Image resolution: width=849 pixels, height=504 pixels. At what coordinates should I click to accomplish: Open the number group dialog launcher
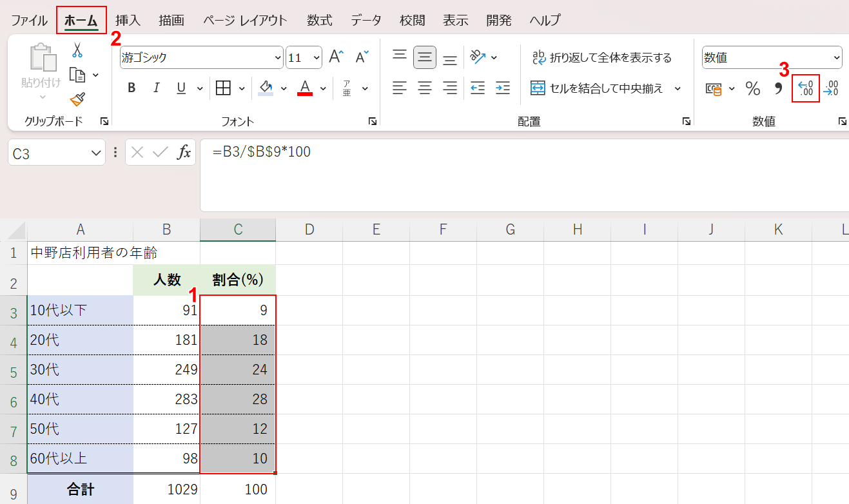click(842, 121)
